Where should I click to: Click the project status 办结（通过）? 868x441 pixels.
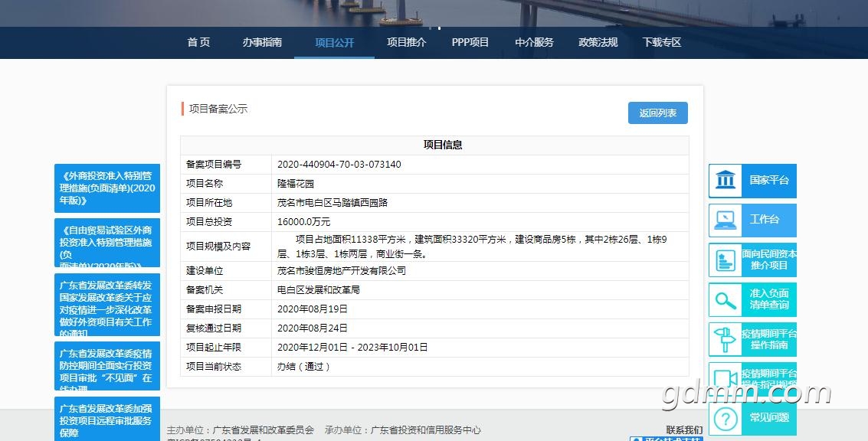click(x=304, y=366)
